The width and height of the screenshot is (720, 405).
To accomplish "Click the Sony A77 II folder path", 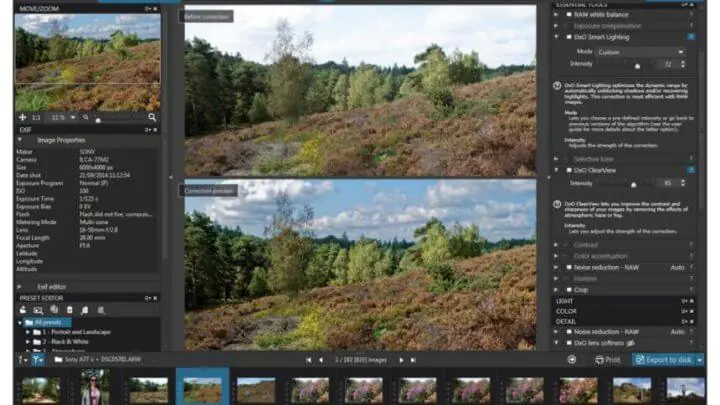I will click(x=98, y=360).
